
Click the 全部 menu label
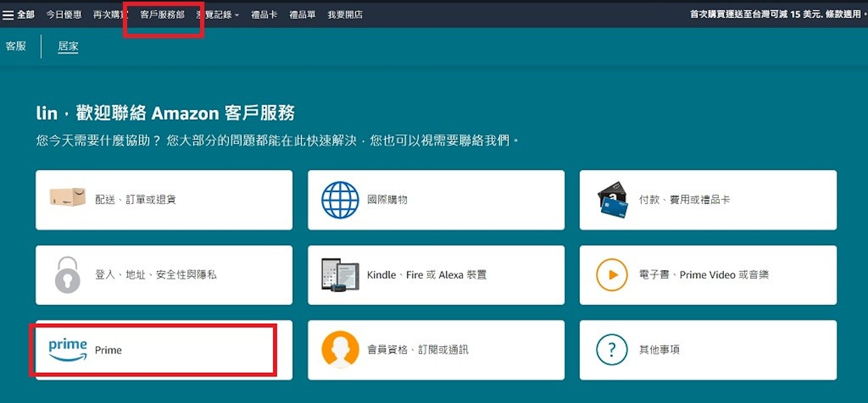pyautogui.click(x=26, y=15)
